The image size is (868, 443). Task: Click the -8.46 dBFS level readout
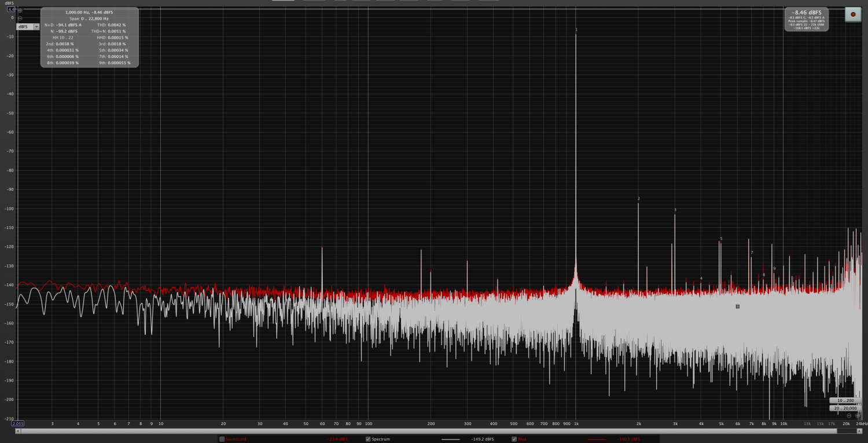pos(806,12)
